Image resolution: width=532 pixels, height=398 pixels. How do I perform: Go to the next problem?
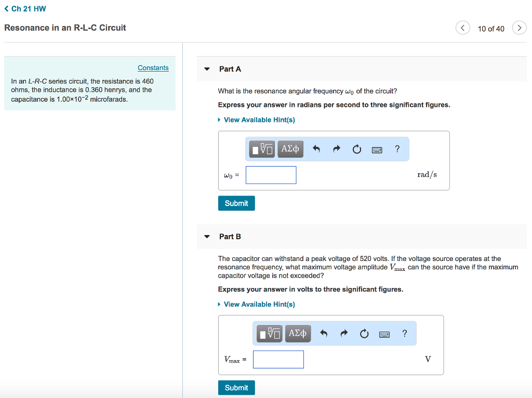point(519,28)
